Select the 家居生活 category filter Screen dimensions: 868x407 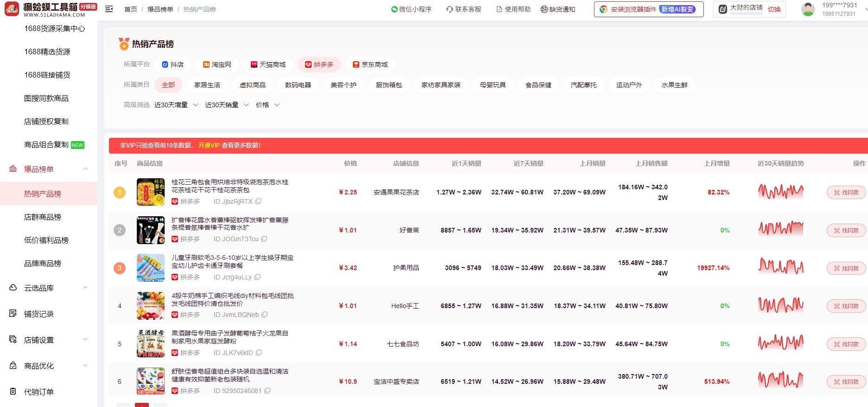pyautogui.click(x=207, y=85)
